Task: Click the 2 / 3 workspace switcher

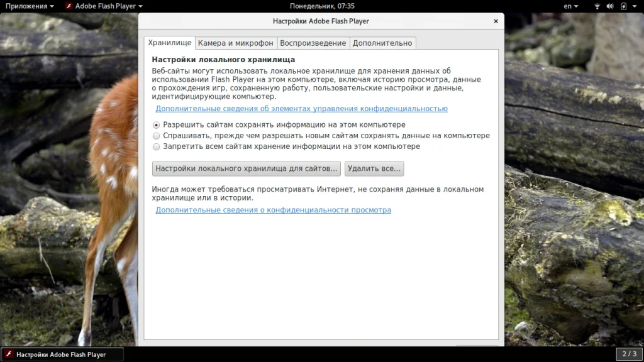Action: click(629, 354)
